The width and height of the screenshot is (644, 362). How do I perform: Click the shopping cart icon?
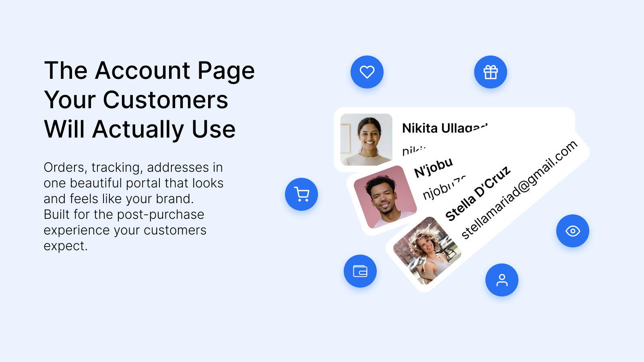click(301, 194)
